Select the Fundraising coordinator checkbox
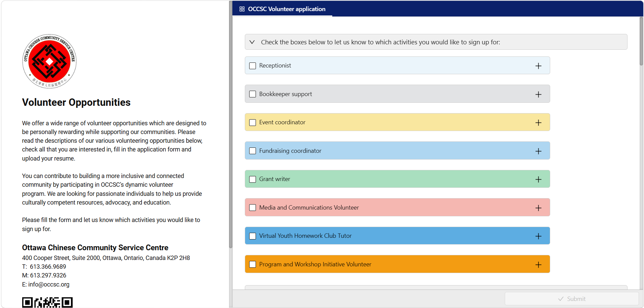The width and height of the screenshot is (644, 308). [x=253, y=151]
